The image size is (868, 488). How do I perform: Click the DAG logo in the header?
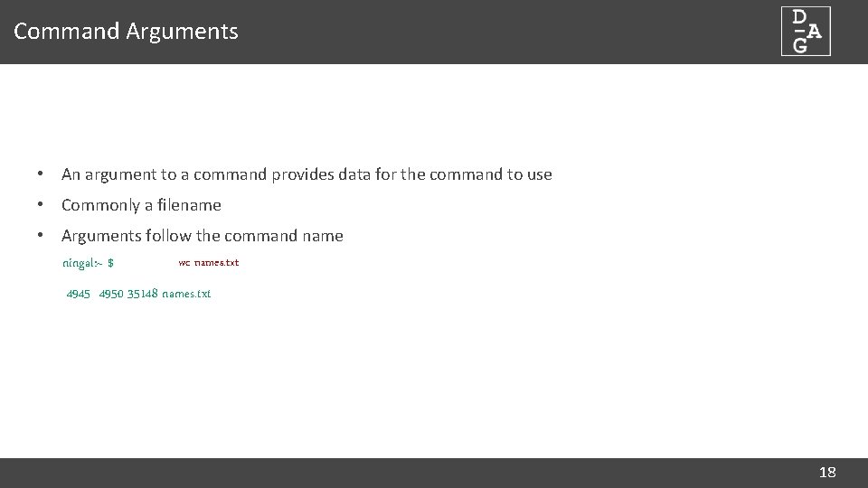806,32
